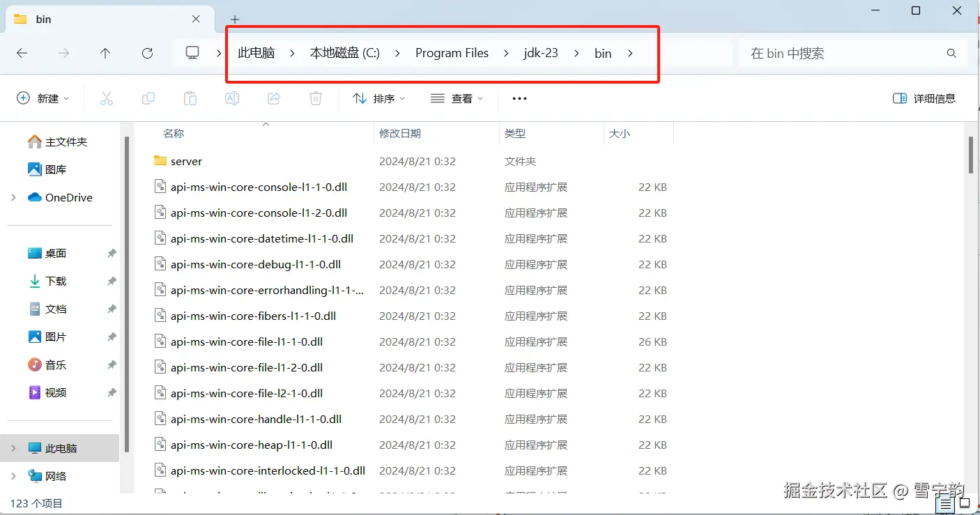Screen dimensions: 980x515
Task: Open 文档 quick access folder
Action: point(47,309)
